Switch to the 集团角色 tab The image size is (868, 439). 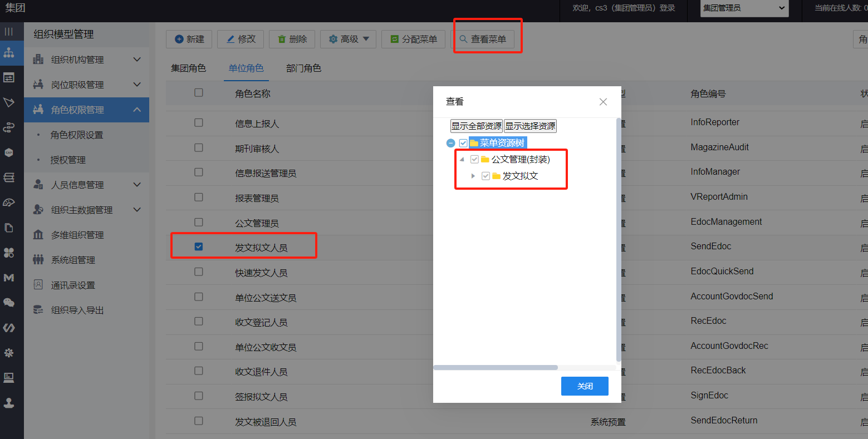coord(188,68)
